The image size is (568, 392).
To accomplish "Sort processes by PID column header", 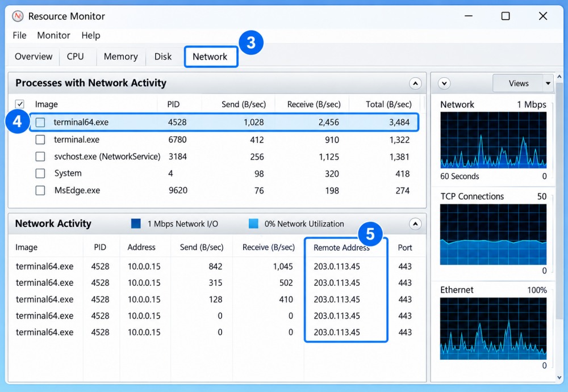I will [173, 104].
